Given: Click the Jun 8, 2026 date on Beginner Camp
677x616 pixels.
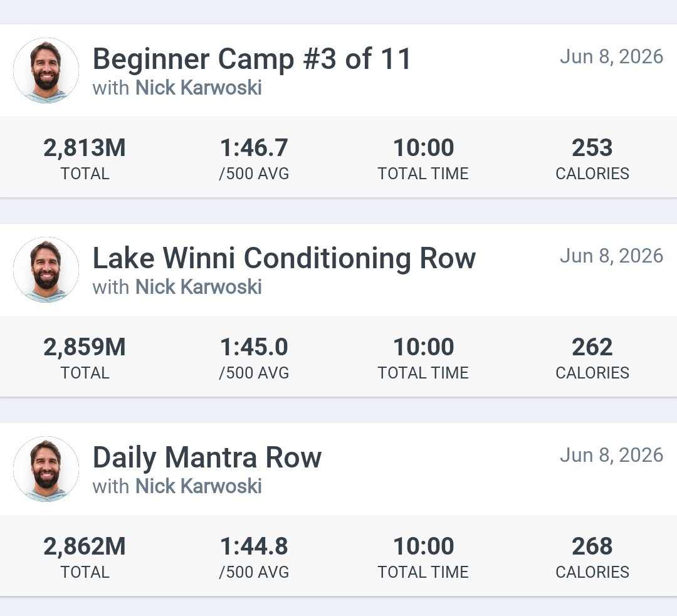Looking at the screenshot, I should point(611,56).
